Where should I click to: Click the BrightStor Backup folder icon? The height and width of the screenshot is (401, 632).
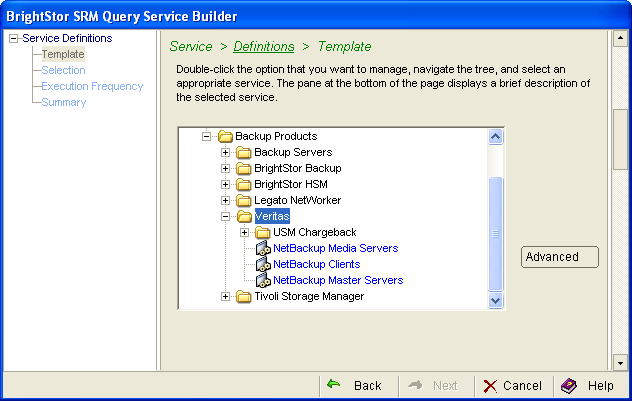(244, 168)
